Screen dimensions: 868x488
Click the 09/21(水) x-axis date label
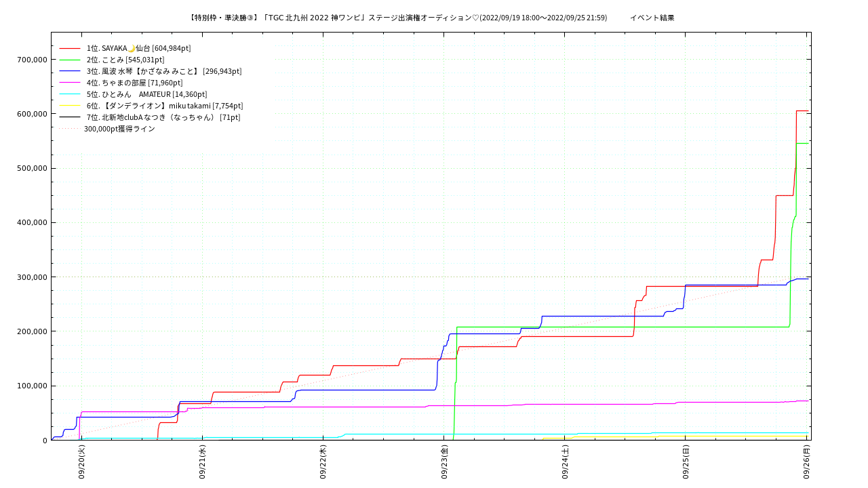pyautogui.click(x=202, y=462)
